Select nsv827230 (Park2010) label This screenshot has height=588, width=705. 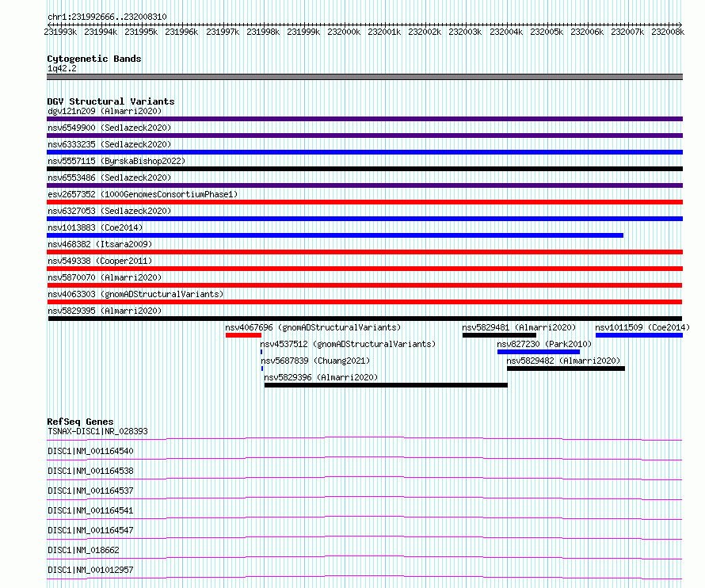click(x=544, y=344)
